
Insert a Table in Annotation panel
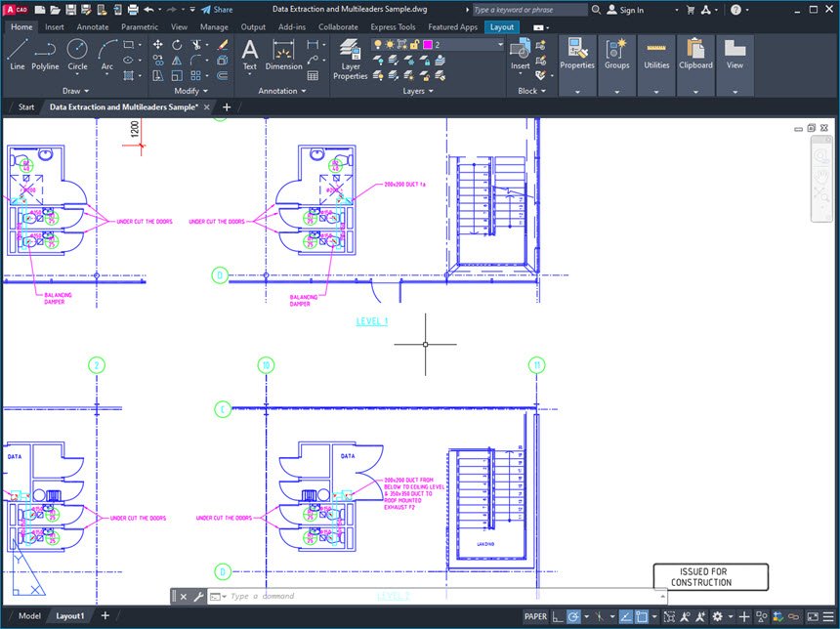pos(313,75)
